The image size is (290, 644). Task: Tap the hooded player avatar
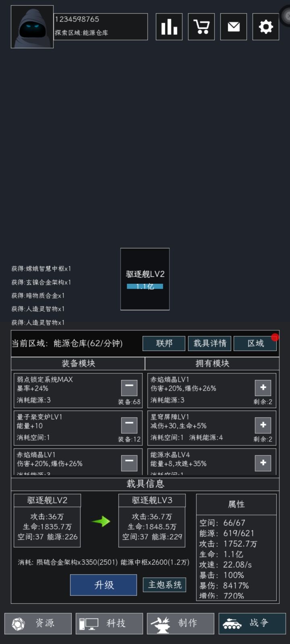point(32,27)
